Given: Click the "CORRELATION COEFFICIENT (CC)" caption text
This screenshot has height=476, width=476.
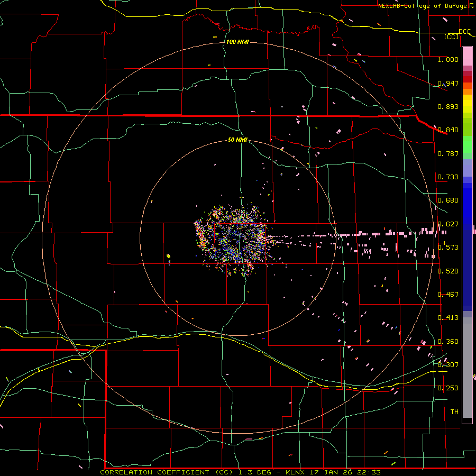Looking at the screenshot, I should (167, 472).
